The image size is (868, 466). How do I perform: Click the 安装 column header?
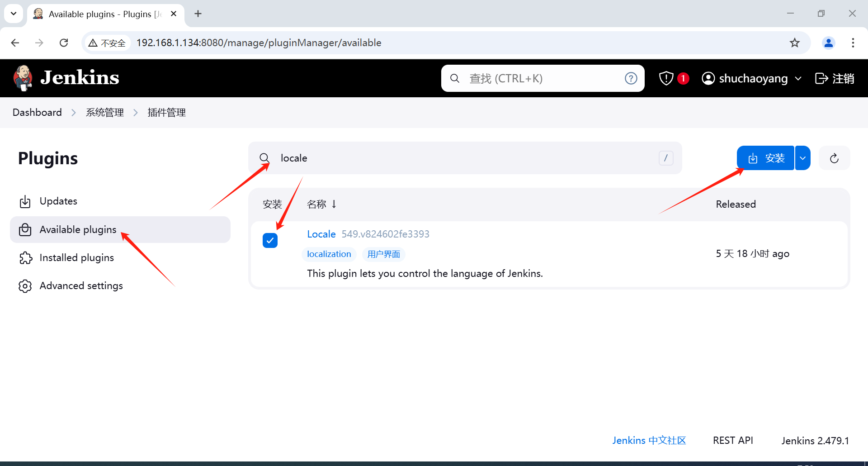coord(272,204)
